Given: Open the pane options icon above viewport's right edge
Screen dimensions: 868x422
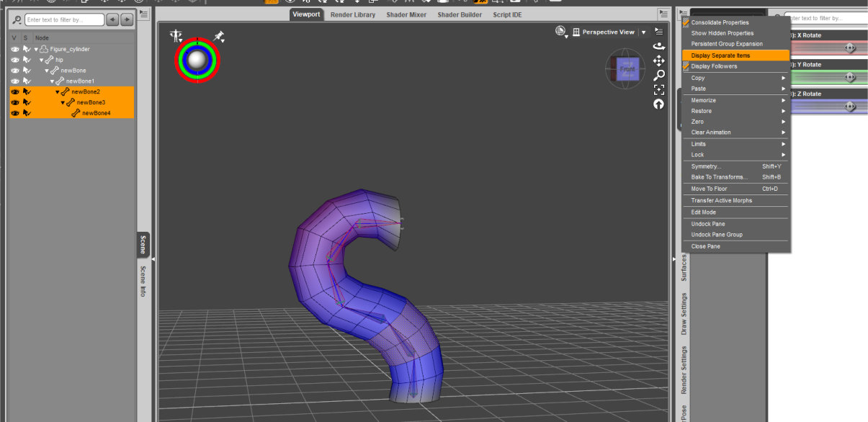Looking at the screenshot, I should (663, 14).
